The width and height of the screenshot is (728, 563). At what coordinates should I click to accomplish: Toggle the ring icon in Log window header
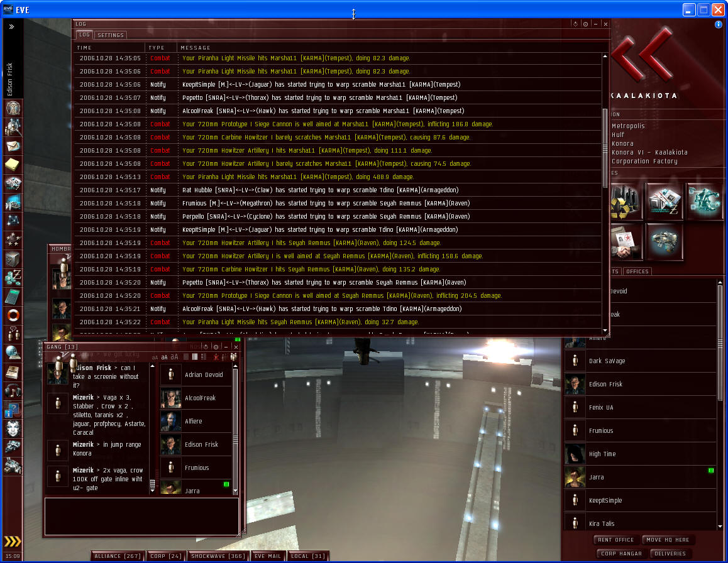pos(585,24)
